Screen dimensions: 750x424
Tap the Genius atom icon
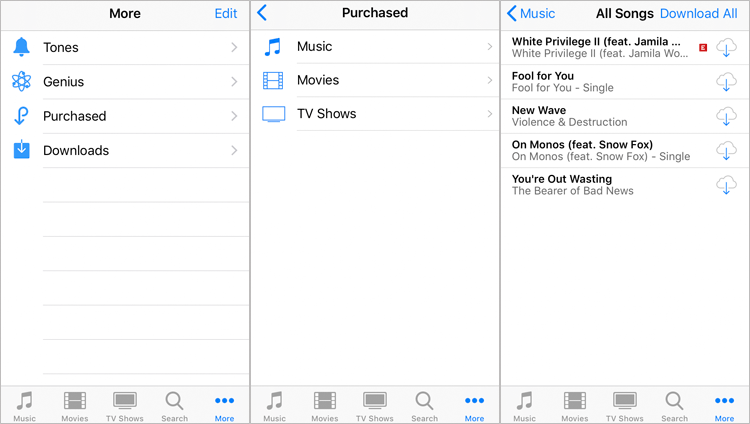point(22,81)
